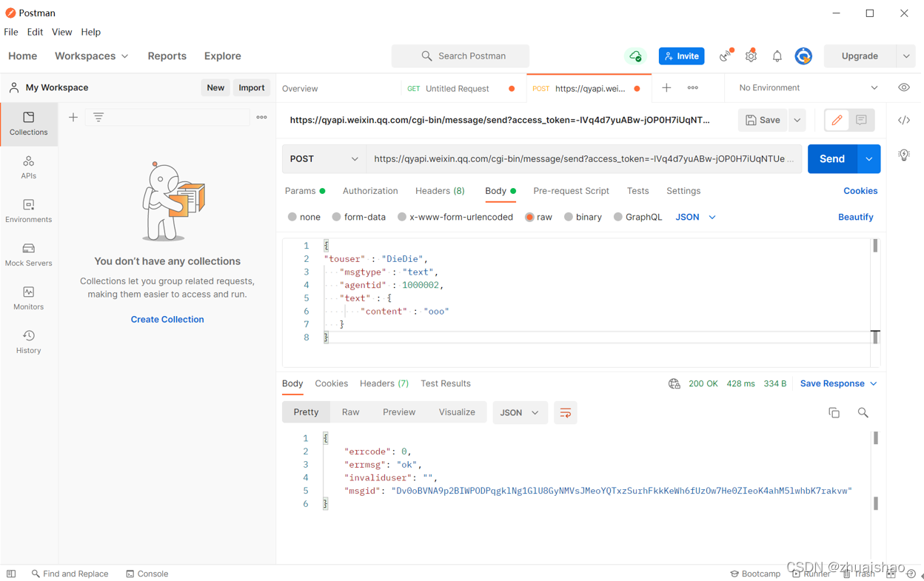Click the filter collections icon
The height and width of the screenshot is (581, 924).
[x=98, y=117]
